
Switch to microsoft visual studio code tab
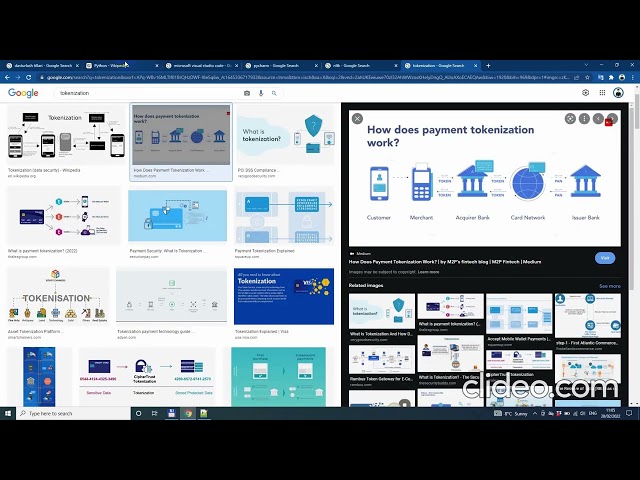click(201, 65)
